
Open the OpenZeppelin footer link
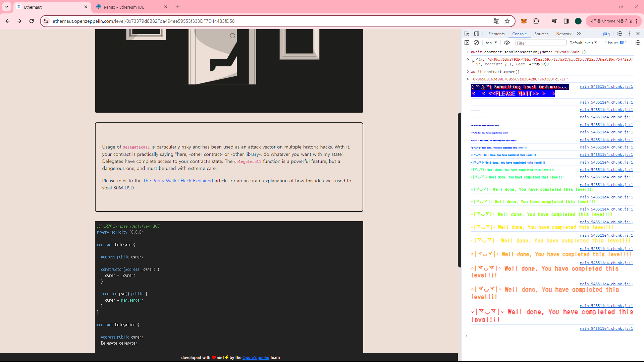click(x=256, y=358)
